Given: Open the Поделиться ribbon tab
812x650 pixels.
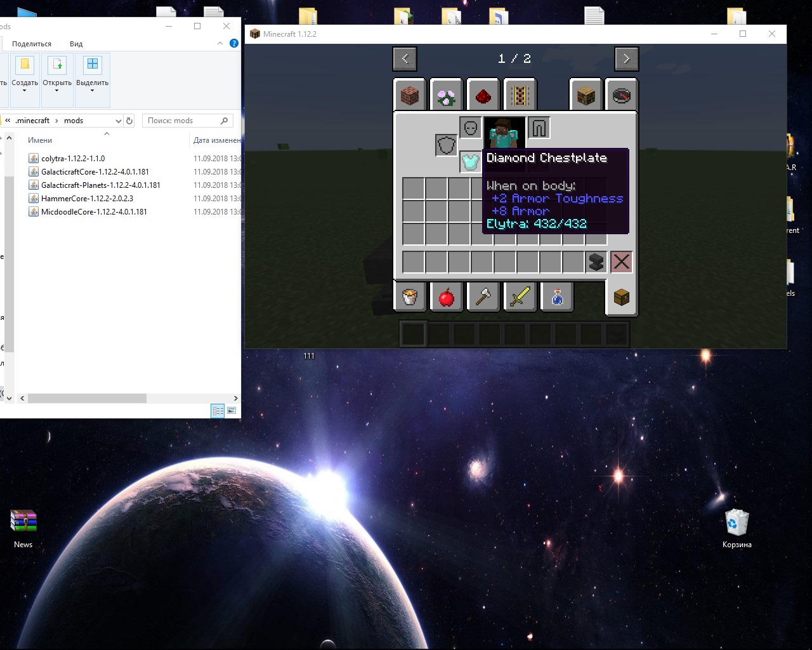Looking at the screenshot, I should (32, 44).
